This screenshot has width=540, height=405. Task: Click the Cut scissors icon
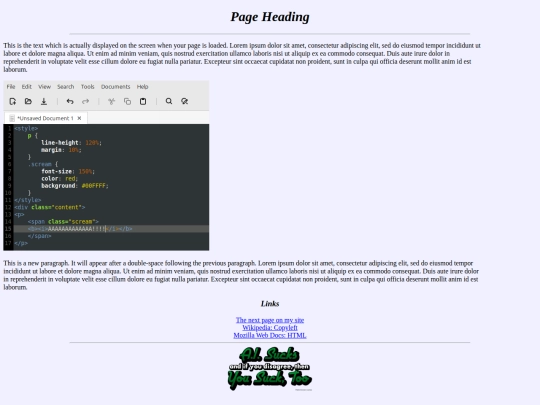[x=112, y=101]
